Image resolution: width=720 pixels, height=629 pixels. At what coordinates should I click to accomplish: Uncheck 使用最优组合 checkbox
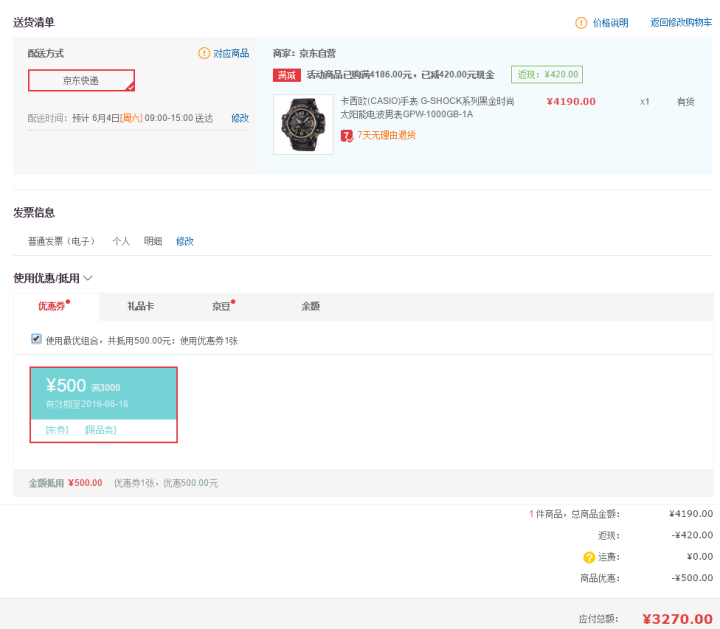click(x=36, y=339)
